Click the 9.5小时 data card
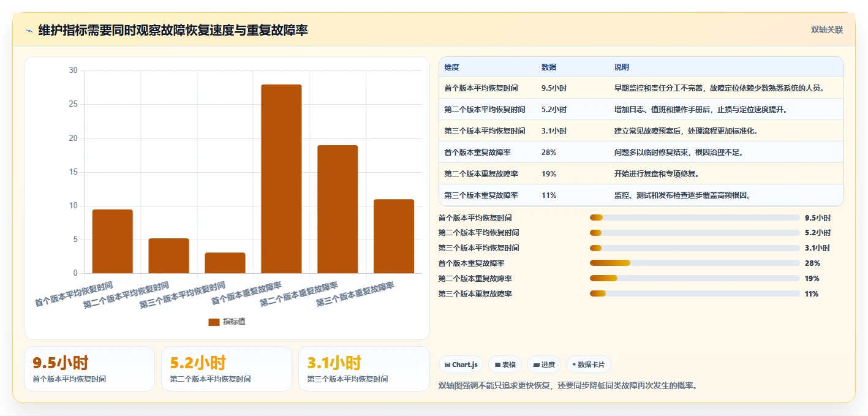The image size is (868, 416). pos(89,369)
